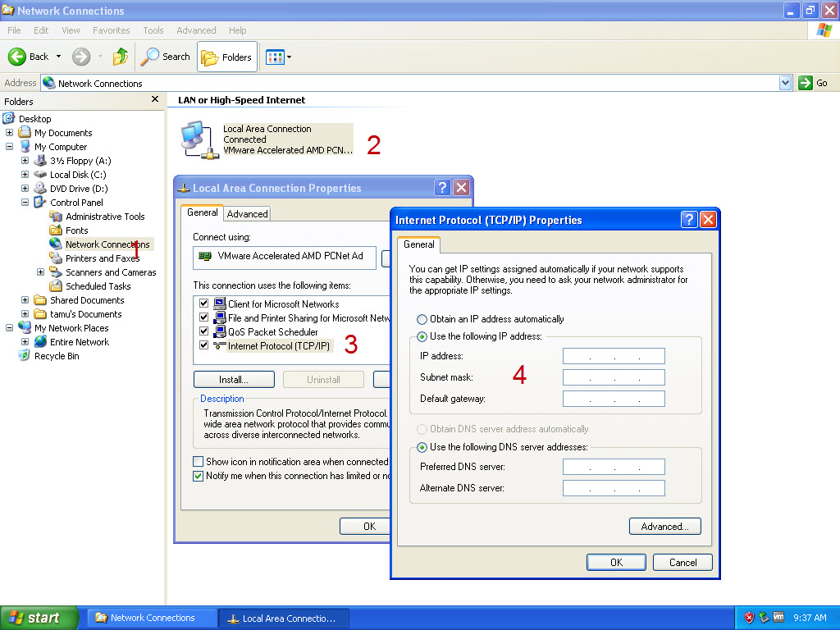The height and width of the screenshot is (630, 840).
Task: Click the Control Panel icon
Action: pos(40,202)
